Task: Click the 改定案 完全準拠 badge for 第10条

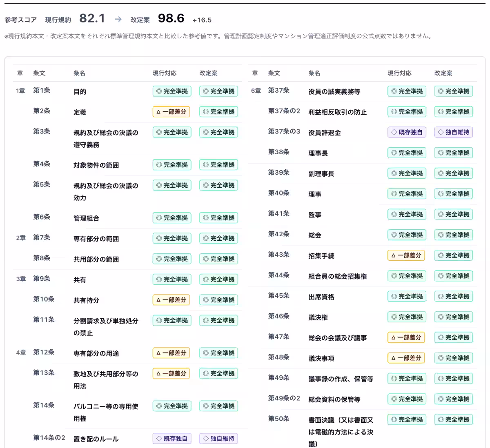Action: [218, 300]
